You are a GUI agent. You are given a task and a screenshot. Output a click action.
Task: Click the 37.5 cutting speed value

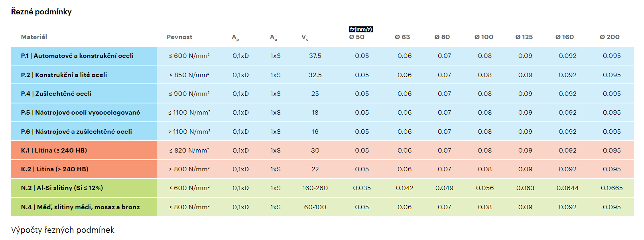tap(315, 56)
